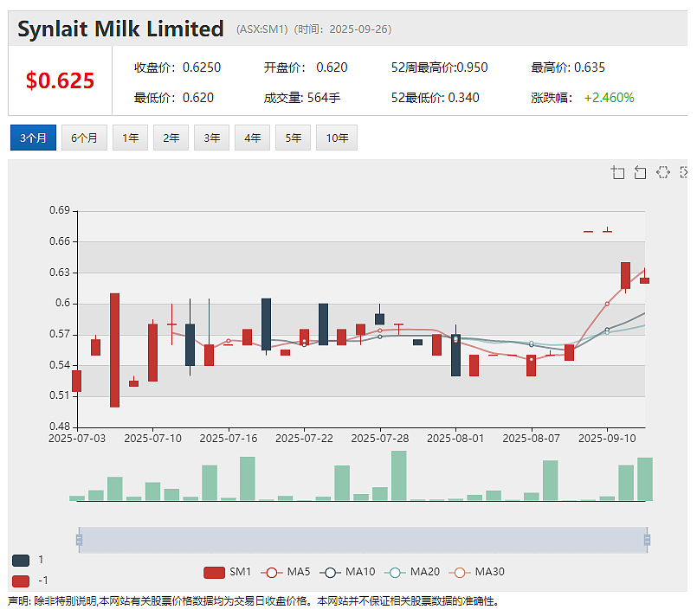
Task: Select the 5年 range tab
Action: pyautogui.click(x=293, y=138)
